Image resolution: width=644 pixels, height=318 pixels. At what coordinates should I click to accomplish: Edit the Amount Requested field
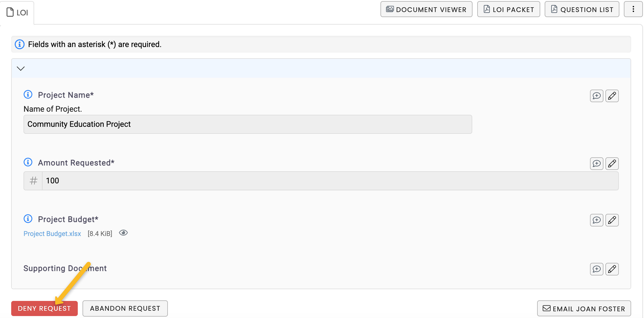612,164
